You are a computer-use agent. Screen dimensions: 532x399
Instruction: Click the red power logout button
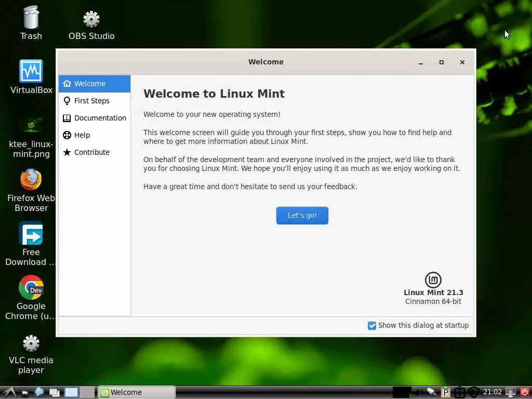[x=525, y=392]
